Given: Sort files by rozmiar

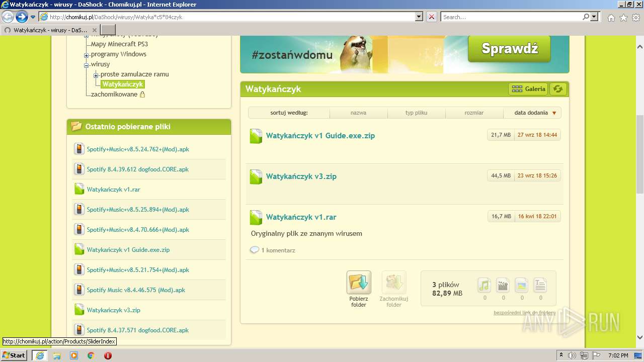Looking at the screenshot, I should 474,113.
